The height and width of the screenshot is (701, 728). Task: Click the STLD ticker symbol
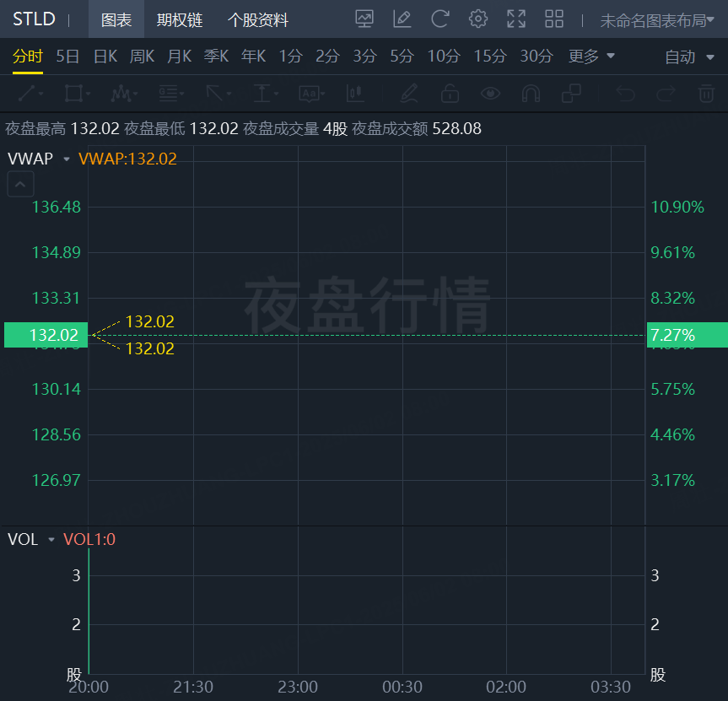[x=34, y=19]
